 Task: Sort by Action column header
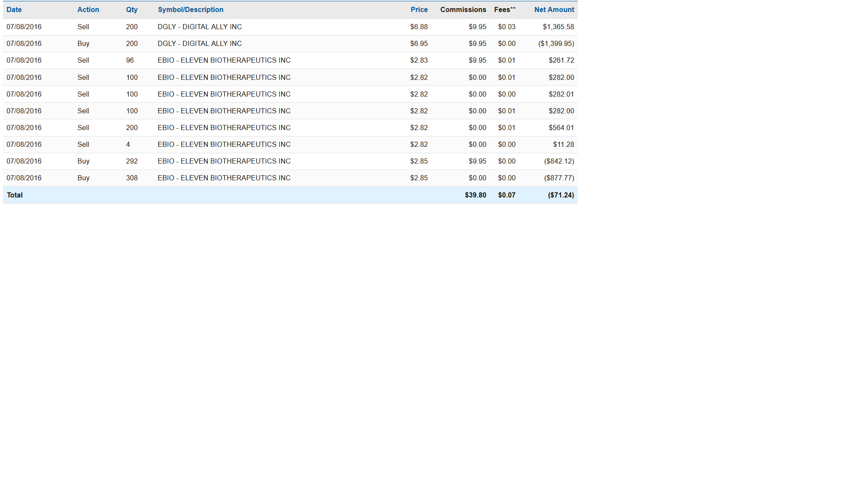click(x=88, y=9)
